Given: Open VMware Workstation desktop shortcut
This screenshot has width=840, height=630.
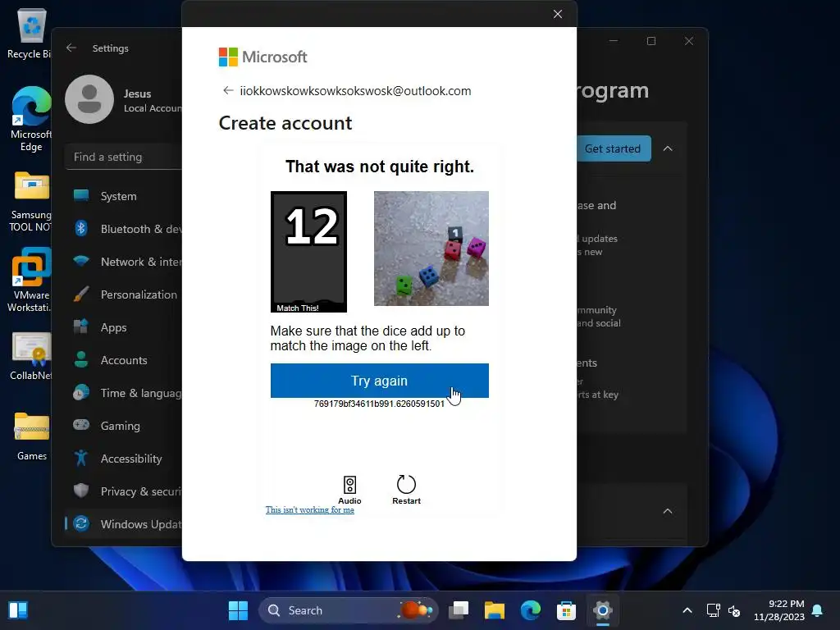Looking at the screenshot, I should [x=30, y=280].
